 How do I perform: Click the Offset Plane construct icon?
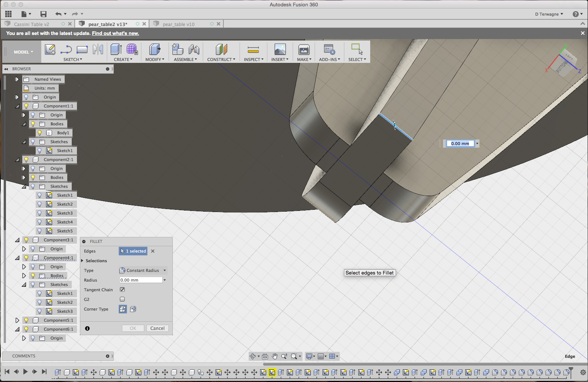tap(221, 49)
